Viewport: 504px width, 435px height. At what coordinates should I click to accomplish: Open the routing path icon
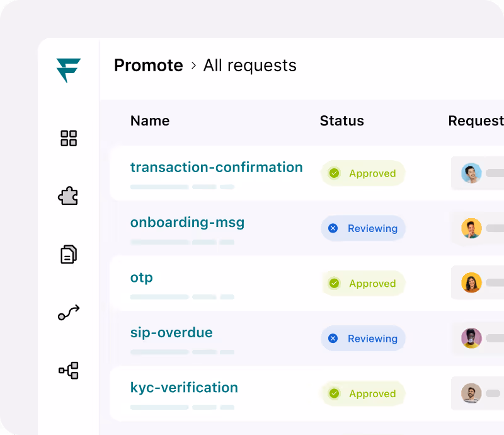(x=69, y=313)
